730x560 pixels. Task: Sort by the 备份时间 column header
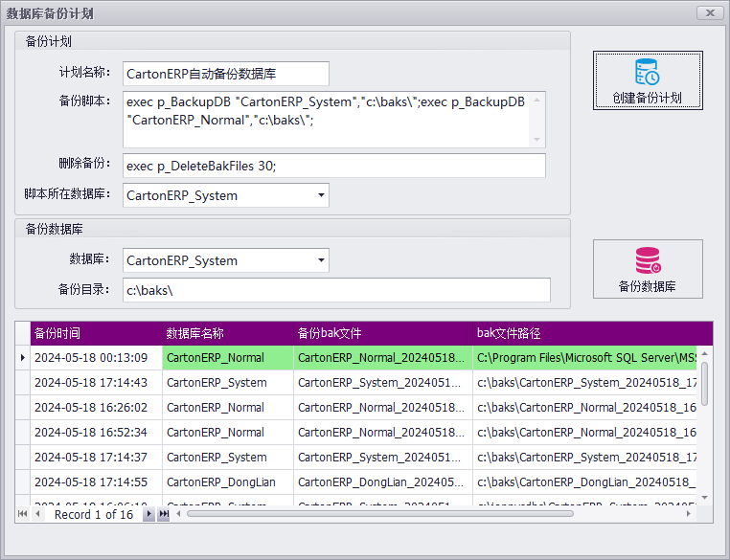[97, 333]
